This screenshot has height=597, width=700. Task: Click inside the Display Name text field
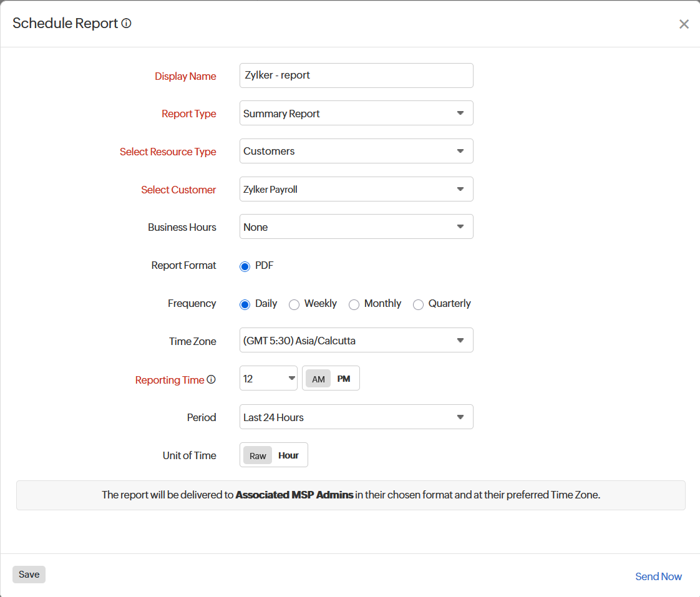click(356, 75)
